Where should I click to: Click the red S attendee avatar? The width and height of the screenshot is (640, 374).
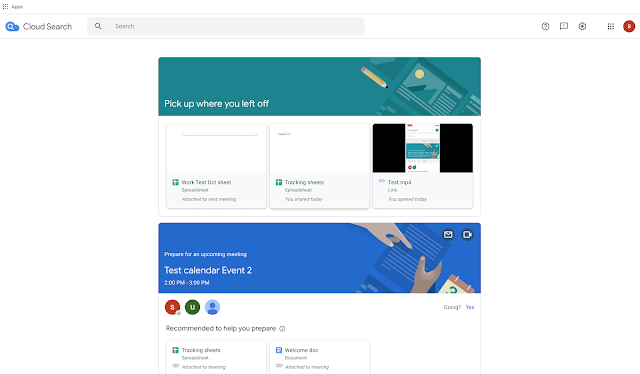coord(172,307)
